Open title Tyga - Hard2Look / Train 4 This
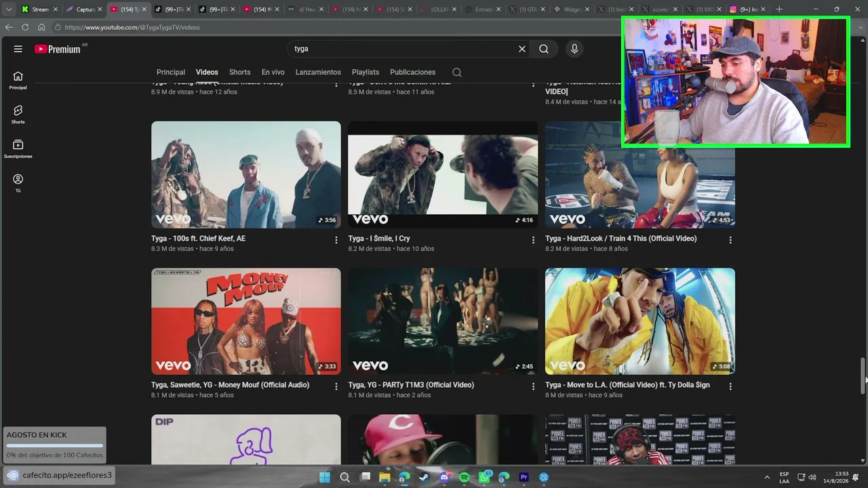 (x=621, y=239)
